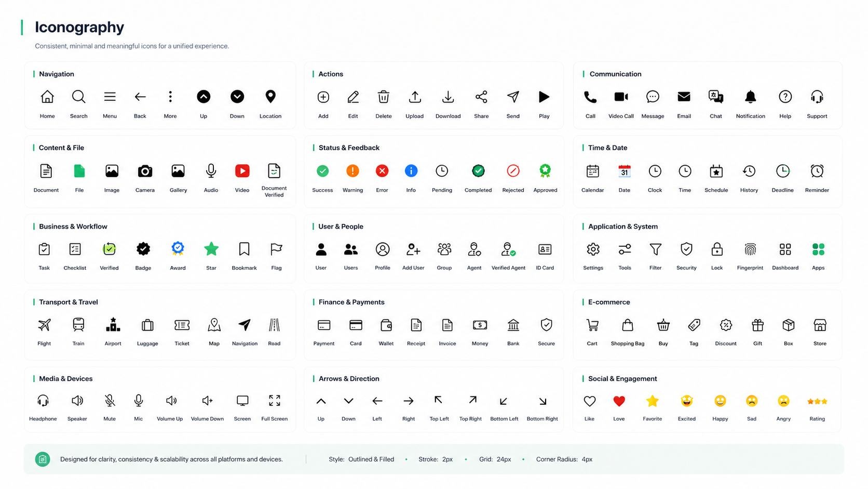The image size is (868, 489).
Task: Select the Volume Up speaker icon
Action: (x=171, y=400)
